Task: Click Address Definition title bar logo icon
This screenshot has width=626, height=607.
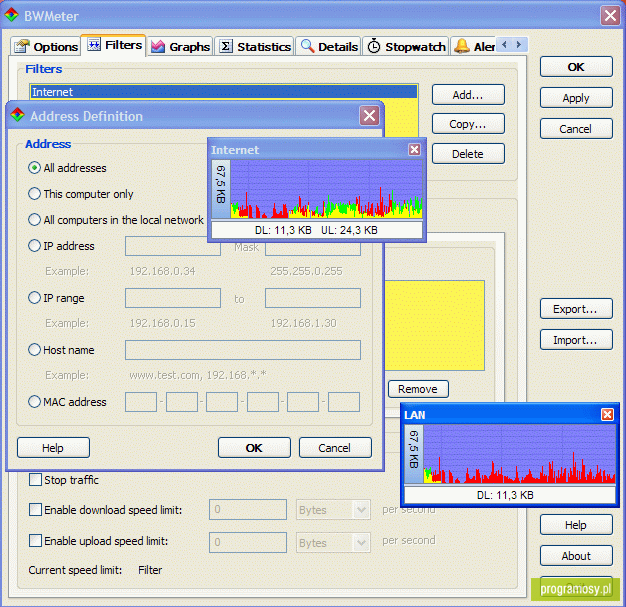Action: point(17,115)
